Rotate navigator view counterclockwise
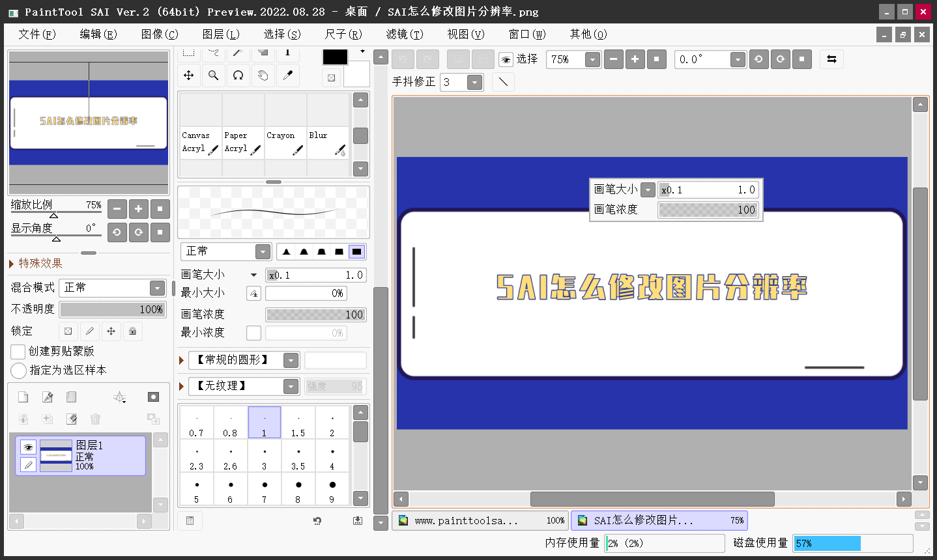Viewport: 937px width, 560px height. point(117,232)
